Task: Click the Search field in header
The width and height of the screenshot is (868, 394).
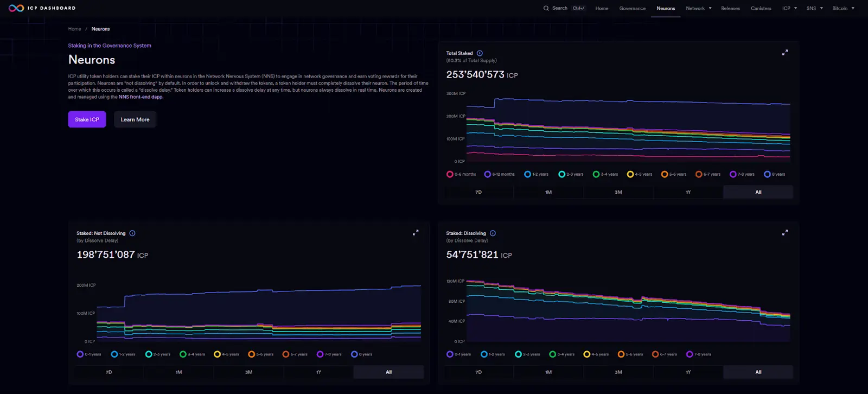Action: (564, 8)
